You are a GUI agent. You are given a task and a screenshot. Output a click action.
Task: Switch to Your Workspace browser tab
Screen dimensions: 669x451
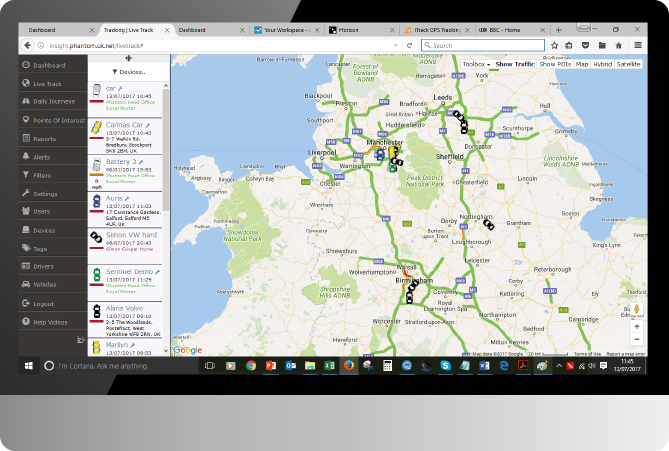tap(287, 30)
